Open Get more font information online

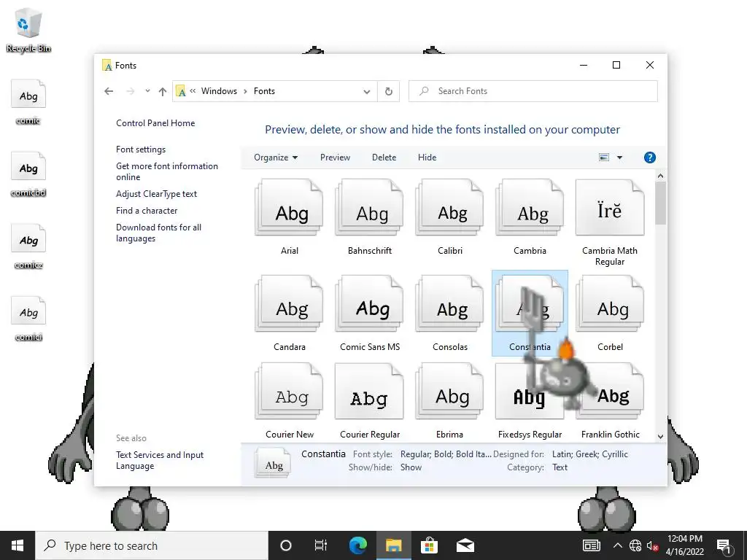pos(167,171)
